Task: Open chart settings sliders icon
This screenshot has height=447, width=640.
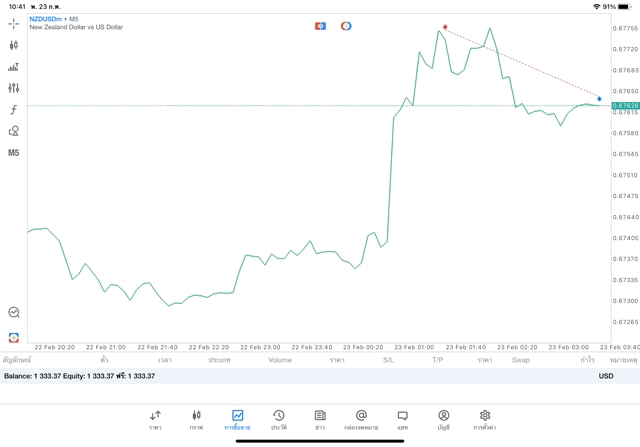Action: pos(14,88)
